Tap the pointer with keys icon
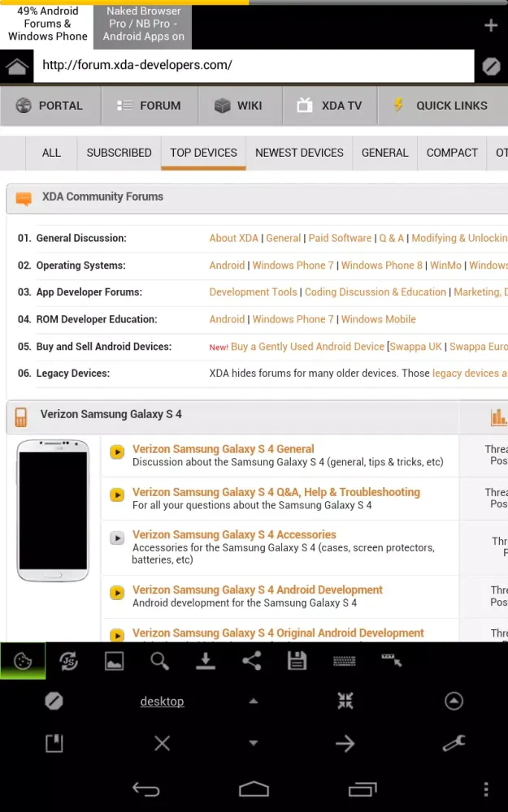The height and width of the screenshot is (812, 508). 392,659
